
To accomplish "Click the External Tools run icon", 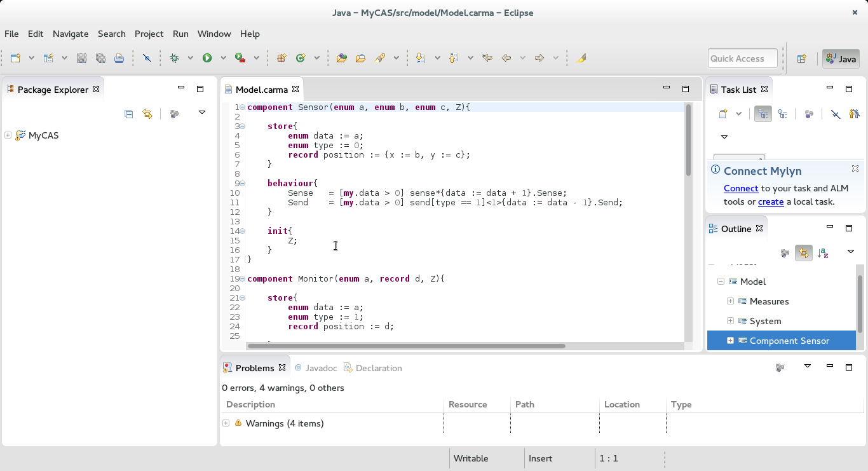I will coord(240,58).
